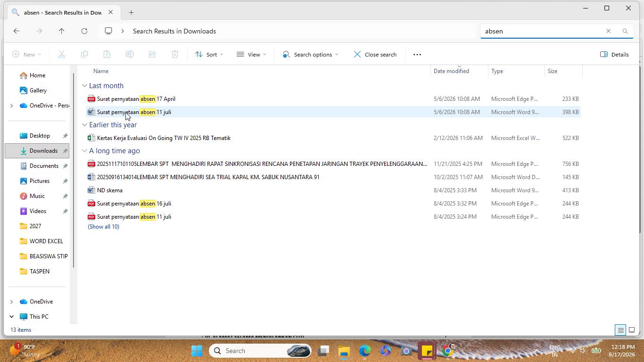Click the Copy icon in toolbar
Viewport: 644px width, 362px height.
pos(84,54)
